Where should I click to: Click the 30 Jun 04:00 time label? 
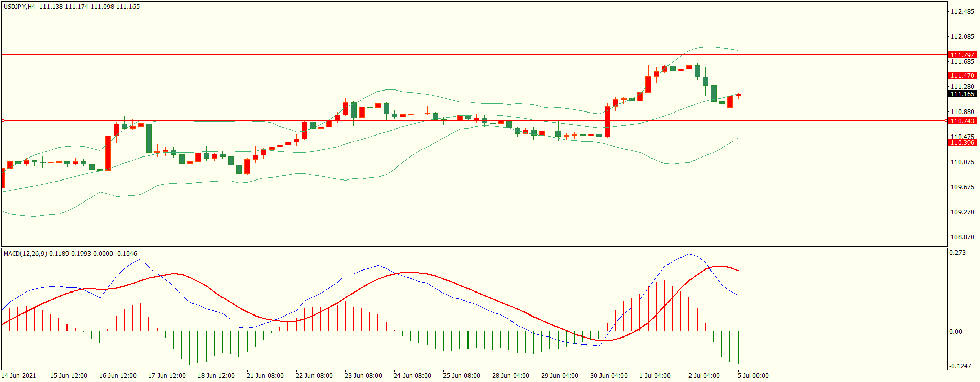[609, 376]
